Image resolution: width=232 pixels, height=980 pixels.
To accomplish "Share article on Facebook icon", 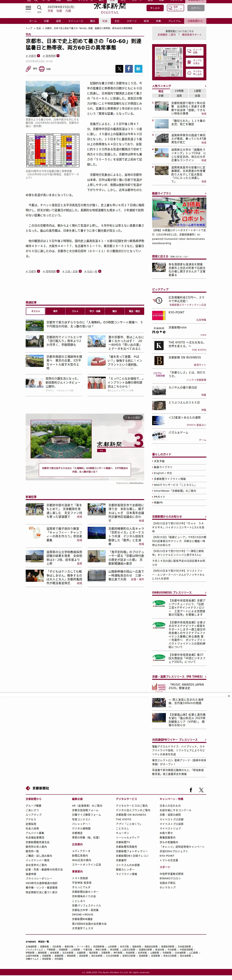I will (129, 69).
